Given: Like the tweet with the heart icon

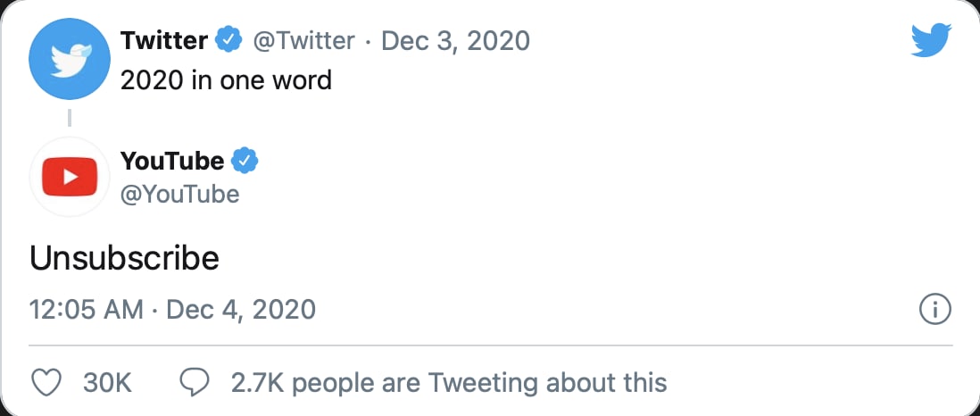Looking at the screenshot, I should tap(46, 383).
